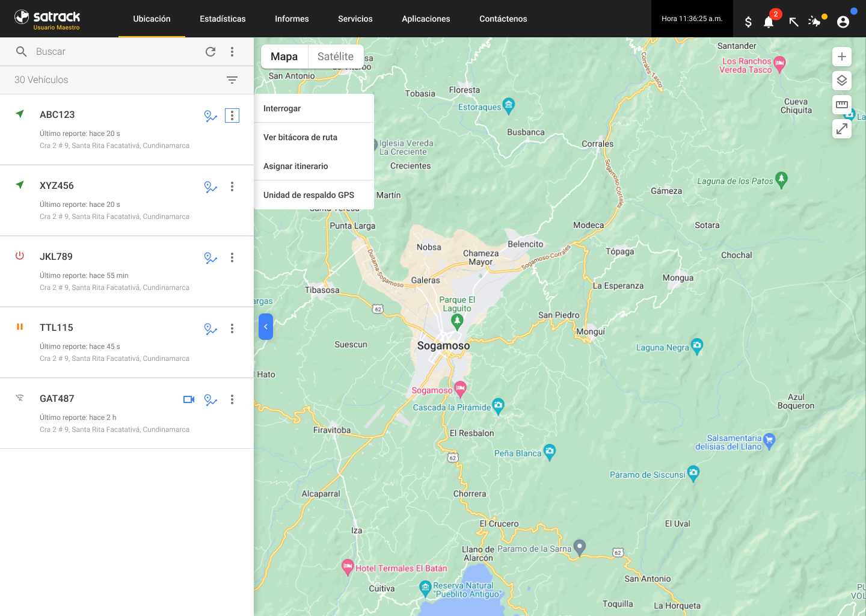
Task: Show the route icon for XYZ456
Action: 210,187
